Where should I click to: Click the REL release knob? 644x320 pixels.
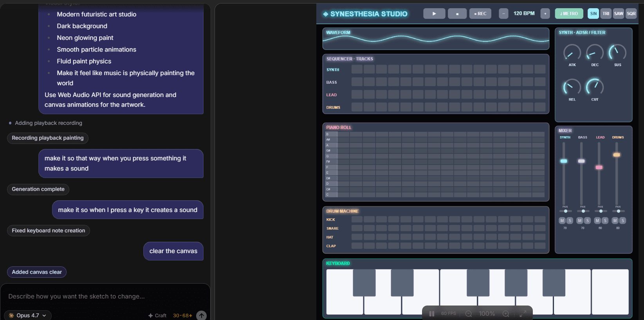coord(572,87)
